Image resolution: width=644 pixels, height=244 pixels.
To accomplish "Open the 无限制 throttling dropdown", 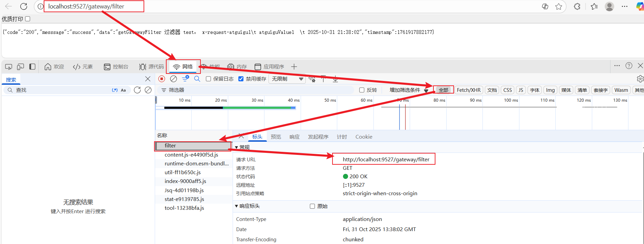I will pyautogui.click(x=287, y=79).
